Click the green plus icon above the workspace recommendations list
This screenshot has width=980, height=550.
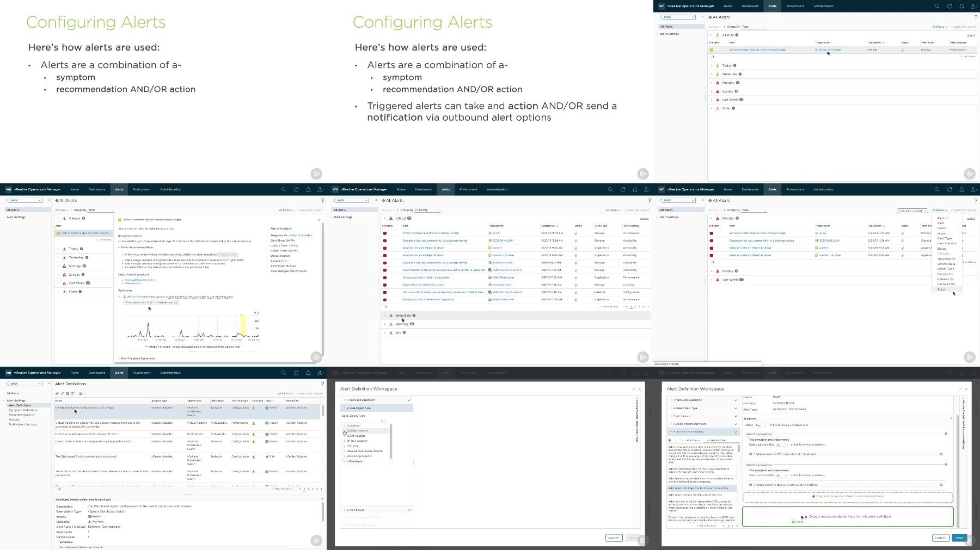tap(670, 440)
